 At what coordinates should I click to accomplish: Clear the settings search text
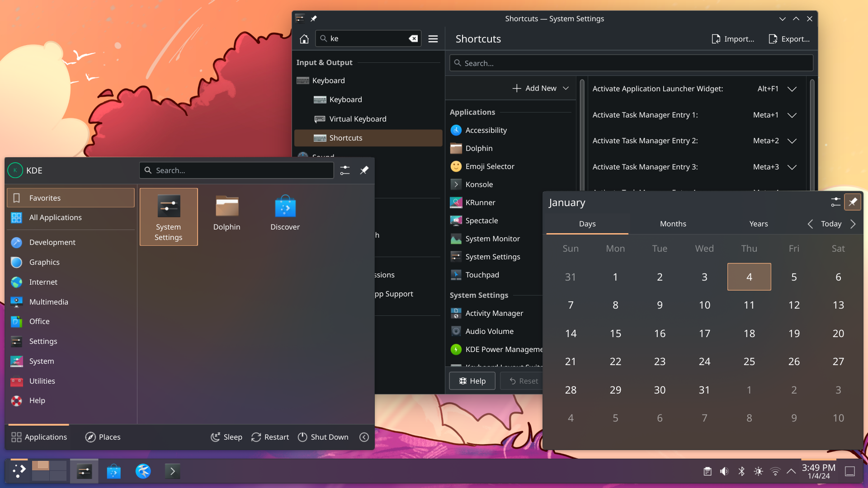point(413,39)
